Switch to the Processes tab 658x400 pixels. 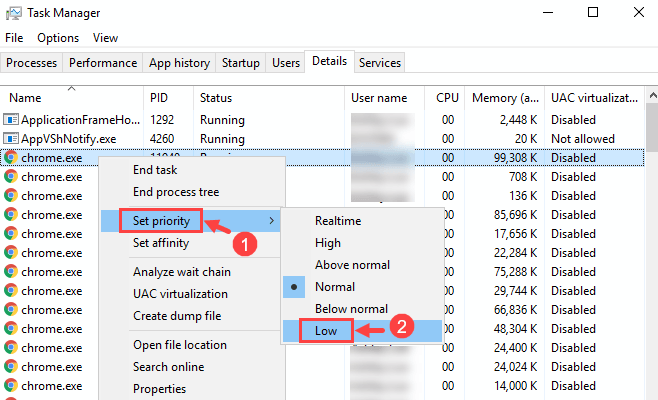[x=31, y=63]
